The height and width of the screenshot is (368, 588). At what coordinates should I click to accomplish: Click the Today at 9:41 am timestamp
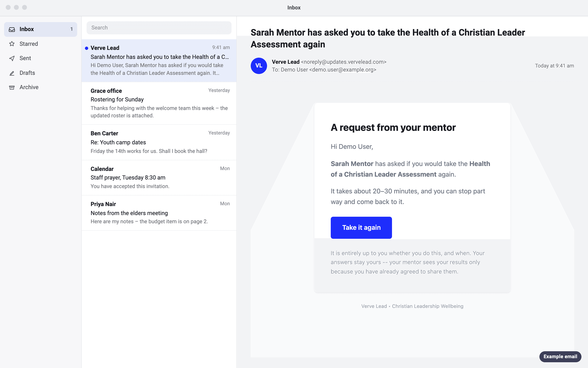tap(555, 66)
